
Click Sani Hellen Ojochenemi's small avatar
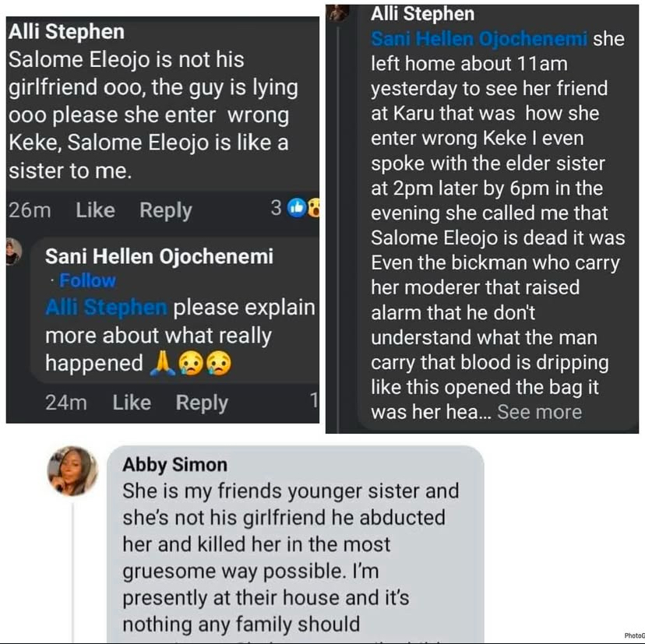pos(13,253)
